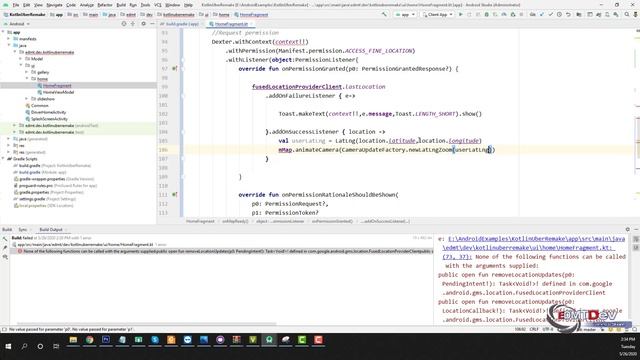640x360 pixels.
Task: Open the Refactor menu
Action: (104, 5)
